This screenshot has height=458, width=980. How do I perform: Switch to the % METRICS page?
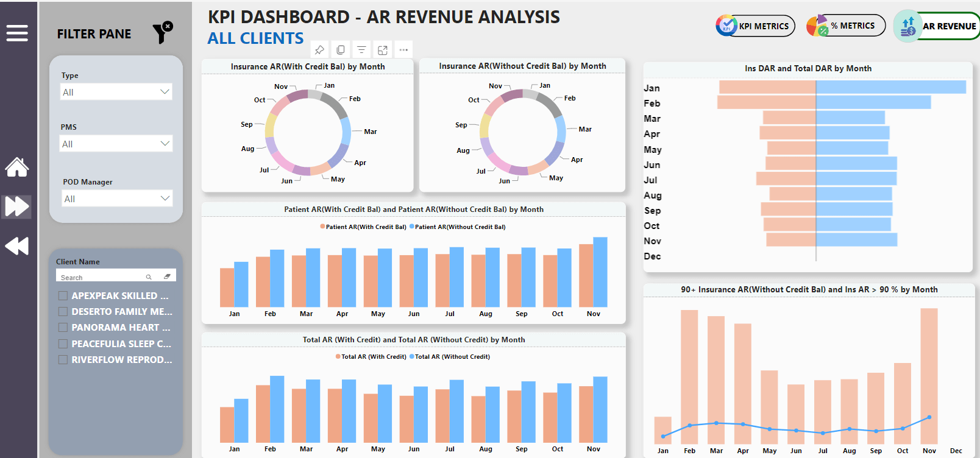point(846,26)
